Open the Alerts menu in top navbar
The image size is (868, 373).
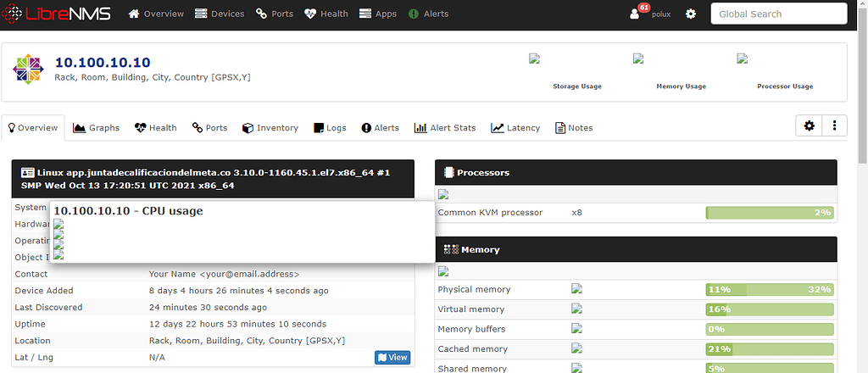428,14
